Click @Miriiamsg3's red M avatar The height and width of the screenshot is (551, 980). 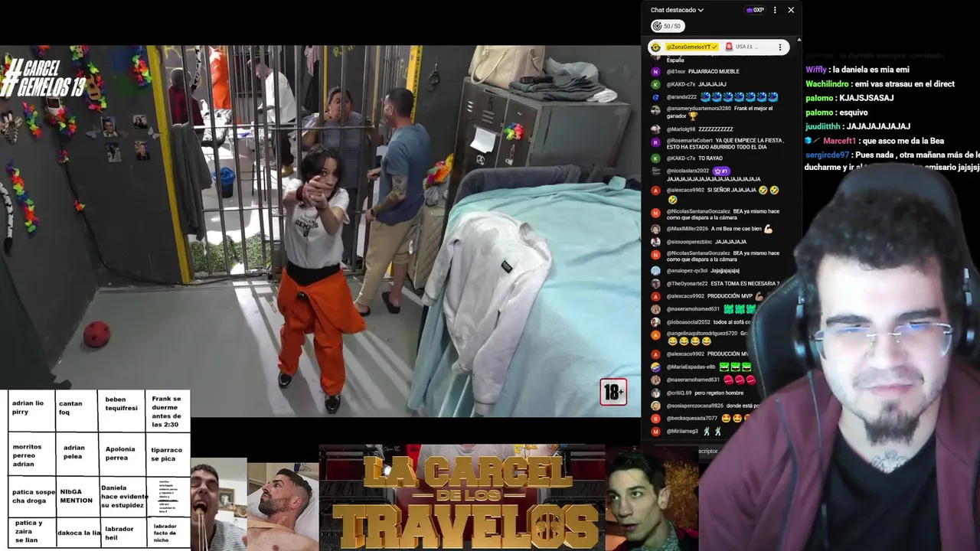click(655, 432)
